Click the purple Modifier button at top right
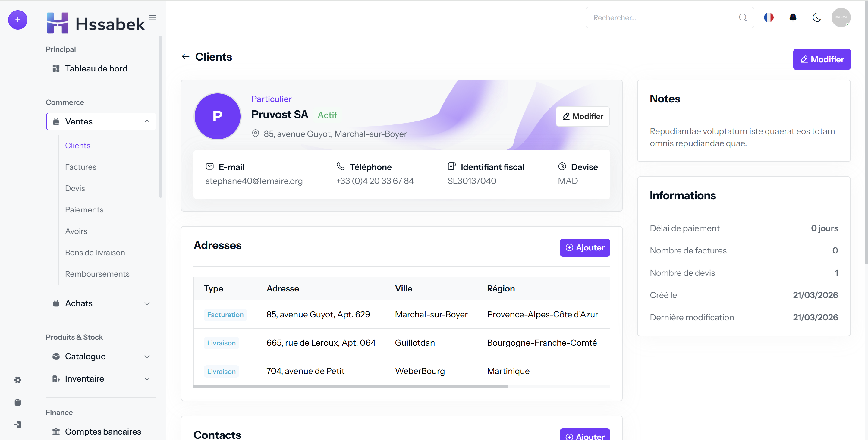The height and width of the screenshot is (440, 868). click(x=822, y=59)
